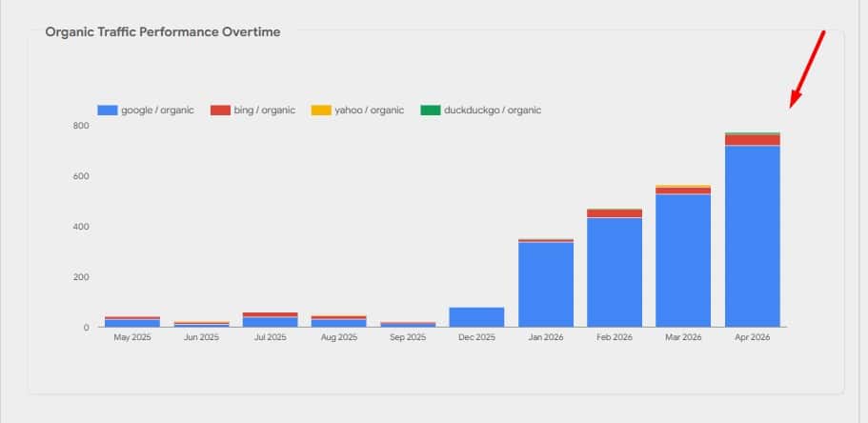
Task: Click the Apr 2026 blue google bar
Action: click(753, 236)
